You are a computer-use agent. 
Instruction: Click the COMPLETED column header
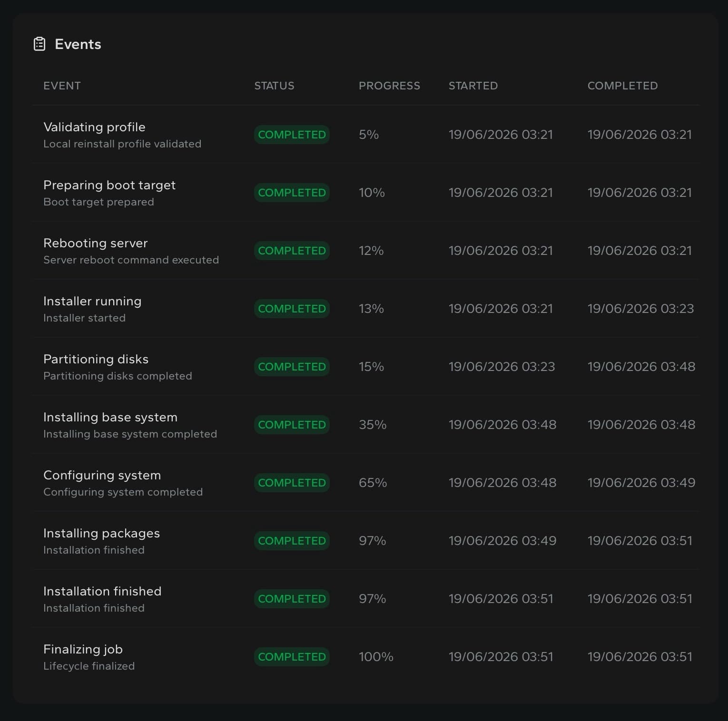(x=622, y=86)
